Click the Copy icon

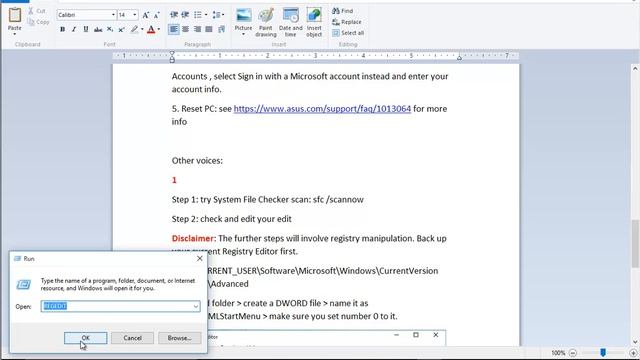[x=31, y=22]
